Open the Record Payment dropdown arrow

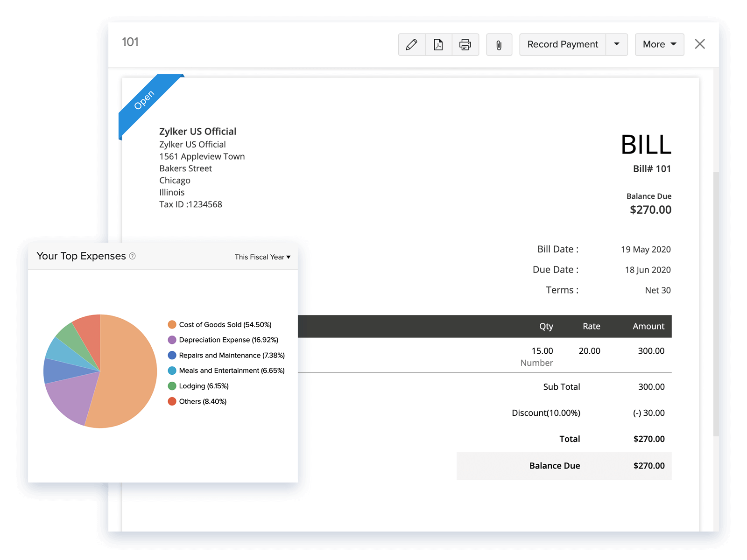(617, 44)
